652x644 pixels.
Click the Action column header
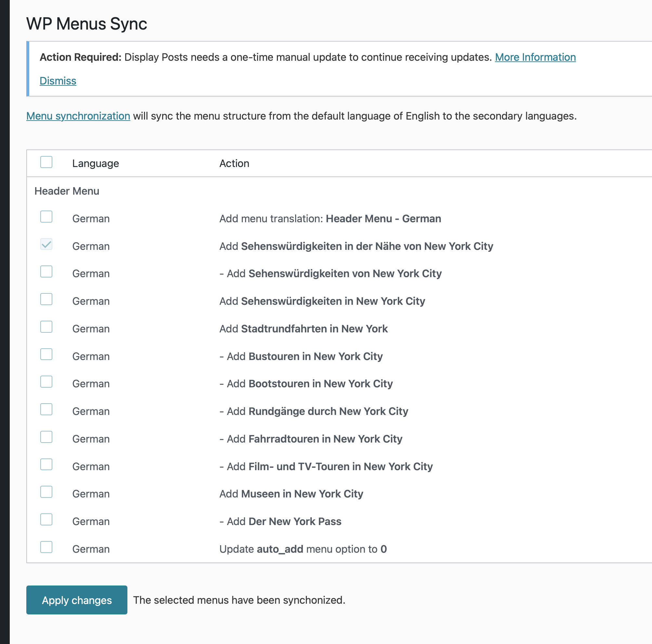234,163
